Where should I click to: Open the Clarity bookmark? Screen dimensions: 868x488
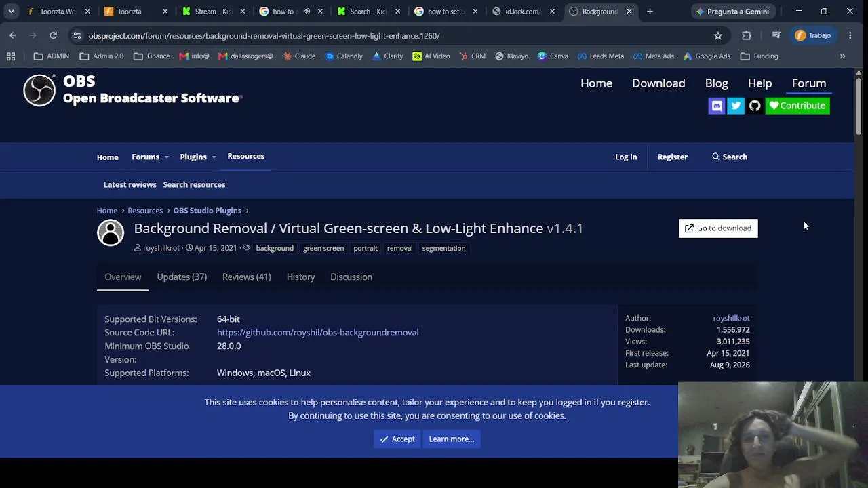[388, 56]
